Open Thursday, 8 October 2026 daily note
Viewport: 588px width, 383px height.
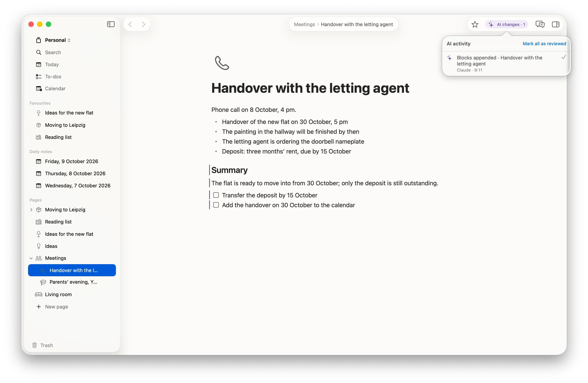pyautogui.click(x=72, y=174)
